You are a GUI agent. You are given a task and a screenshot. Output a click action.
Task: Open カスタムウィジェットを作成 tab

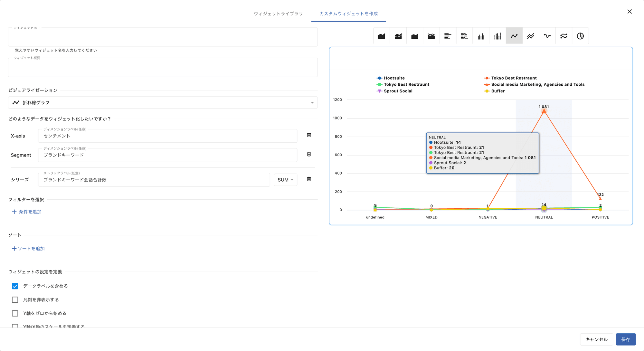pos(348,14)
